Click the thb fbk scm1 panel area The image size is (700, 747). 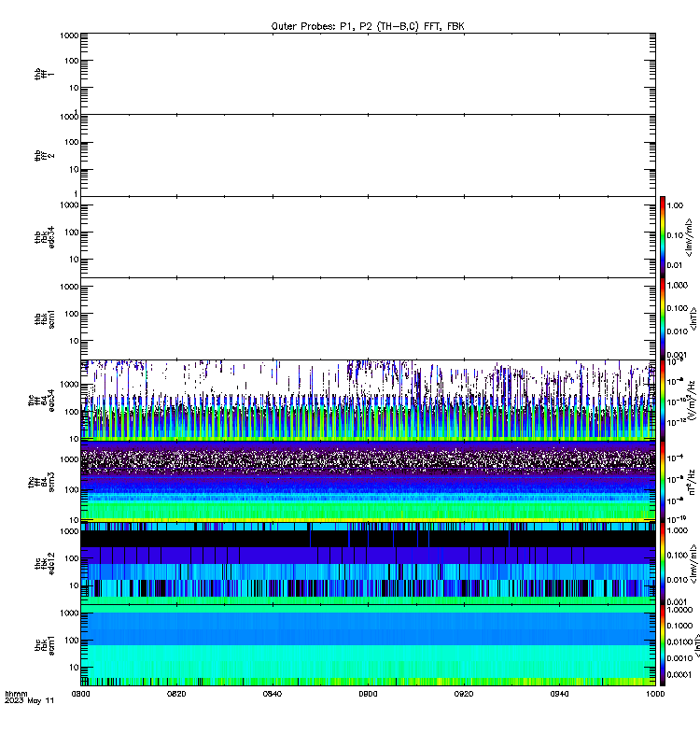368,318
